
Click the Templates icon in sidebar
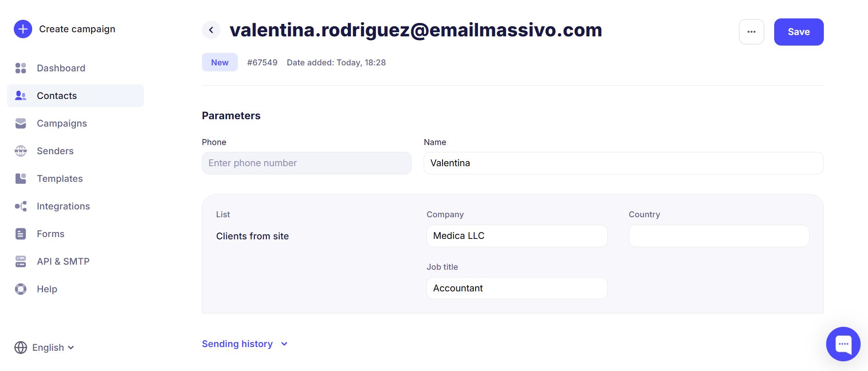pyautogui.click(x=21, y=179)
